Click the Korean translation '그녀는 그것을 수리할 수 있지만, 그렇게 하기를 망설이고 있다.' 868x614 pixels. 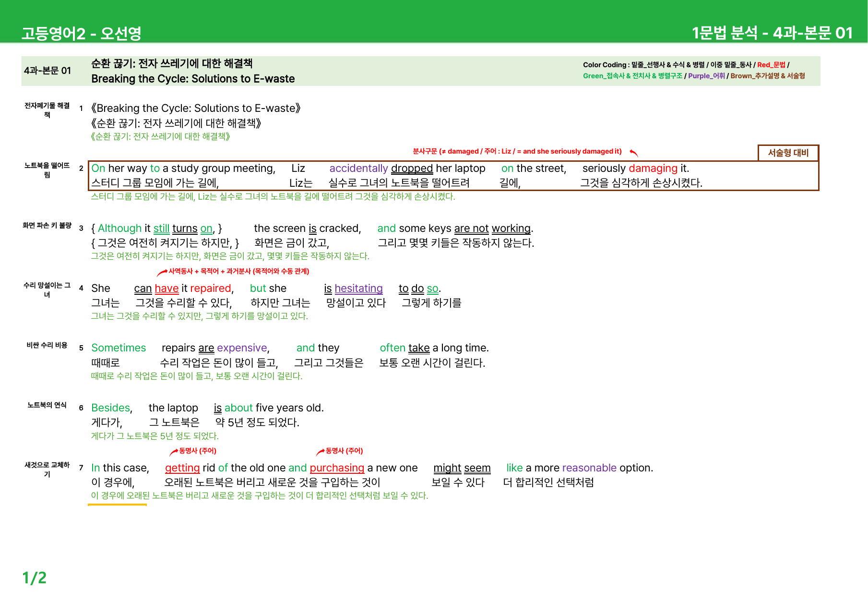(x=200, y=316)
